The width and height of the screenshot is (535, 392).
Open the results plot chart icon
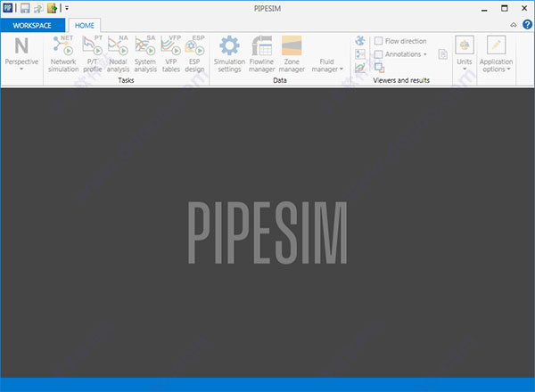(x=360, y=68)
